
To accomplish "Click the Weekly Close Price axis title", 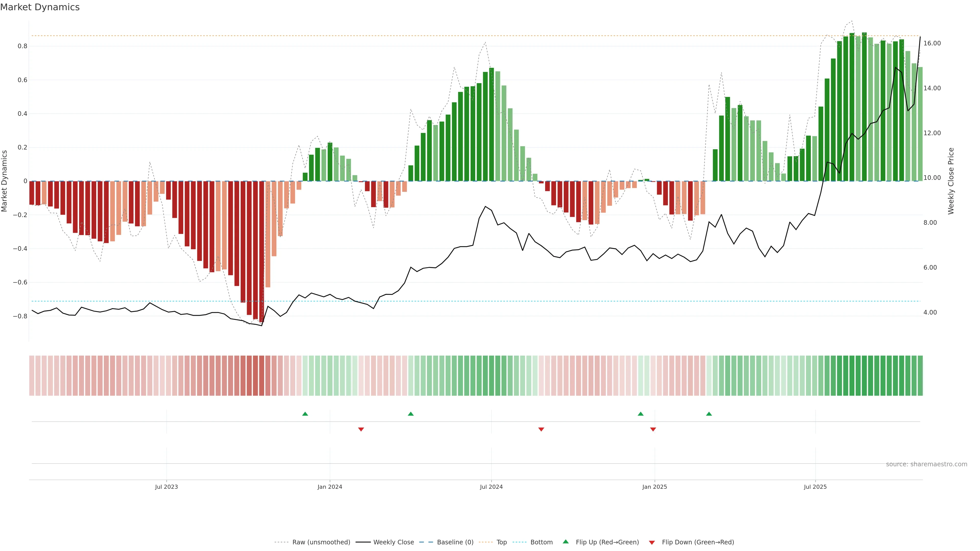I will pos(951,181).
